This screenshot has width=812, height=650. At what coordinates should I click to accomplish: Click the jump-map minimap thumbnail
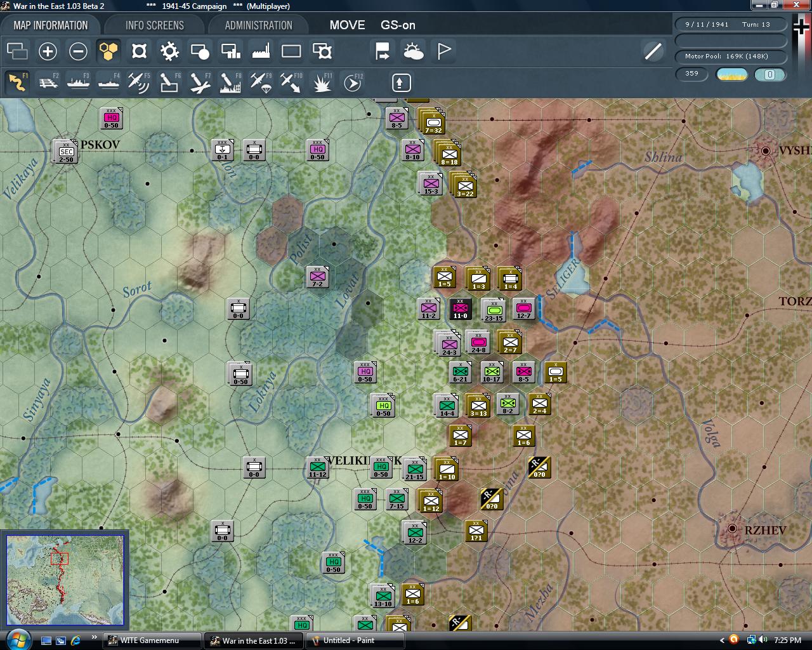pyautogui.click(x=65, y=581)
